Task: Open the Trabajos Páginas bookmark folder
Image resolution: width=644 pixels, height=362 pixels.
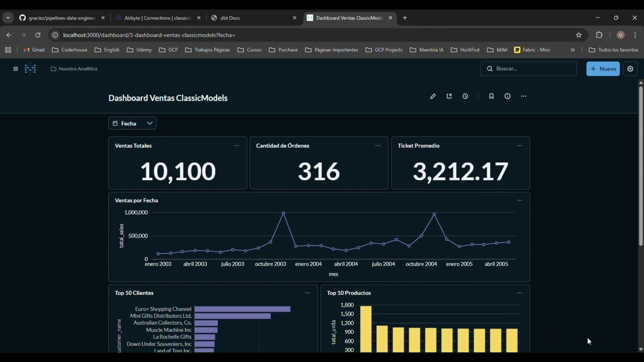Action: coord(207,50)
